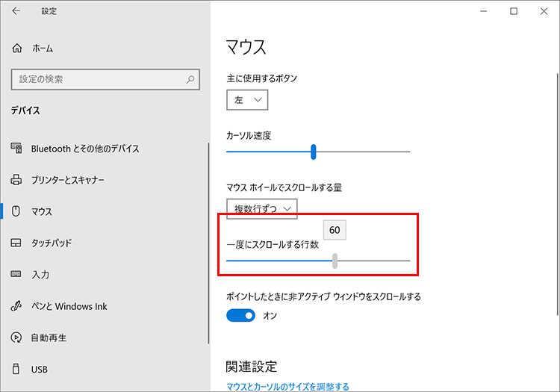The image size is (560, 392).
Task: Open the タッチパッド settings page
Action: click(51, 243)
